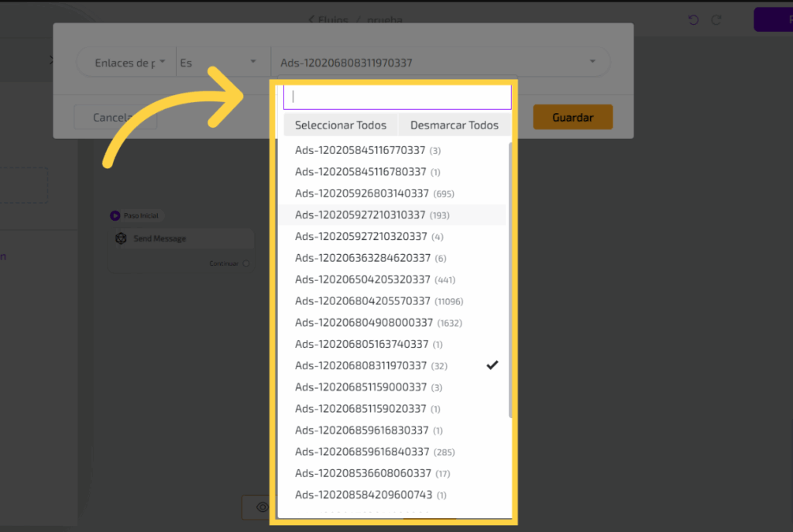The image size is (793, 532).
Task: Open the Es operator dropdown
Action: tap(218, 63)
